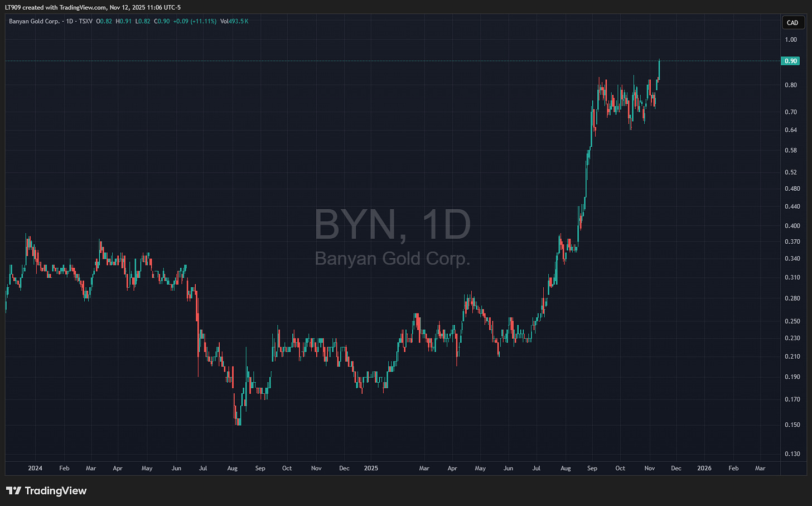Click the 0.130 price axis label

pos(792,454)
